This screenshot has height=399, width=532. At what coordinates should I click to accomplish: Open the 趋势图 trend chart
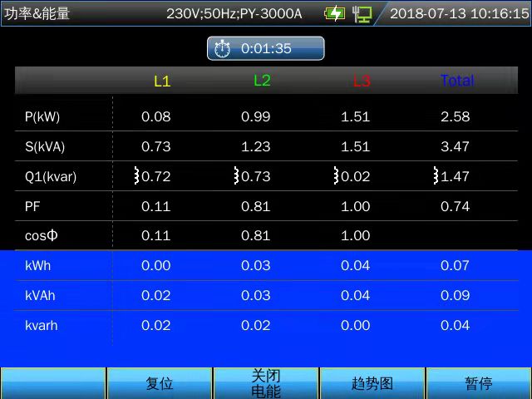pyautogui.click(x=372, y=383)
